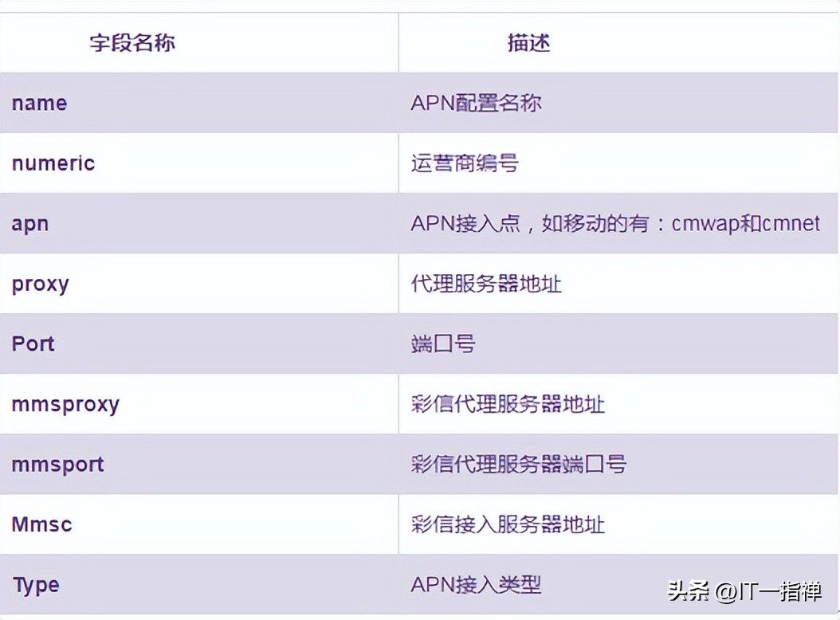Select the name field row

point(38,102)
